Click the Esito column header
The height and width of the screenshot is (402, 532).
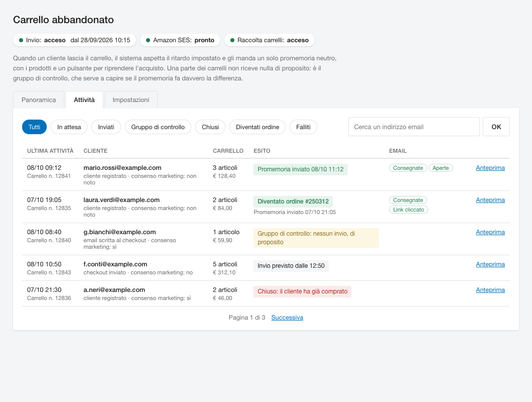pyautogui.click(x=262, y=151)
